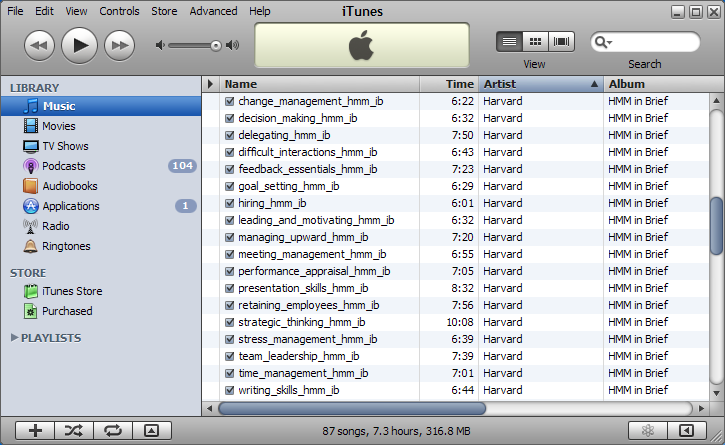Open Purchased list

pos(101,311)
